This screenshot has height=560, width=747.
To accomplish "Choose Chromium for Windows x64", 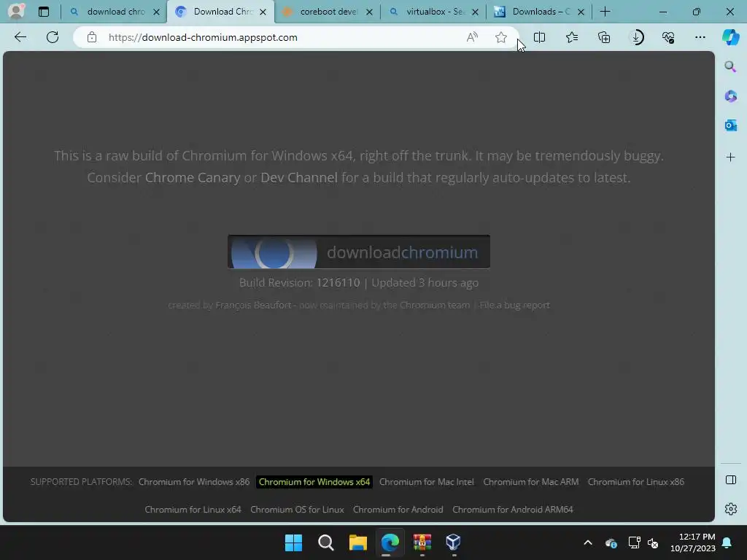I will pos(314,482).
